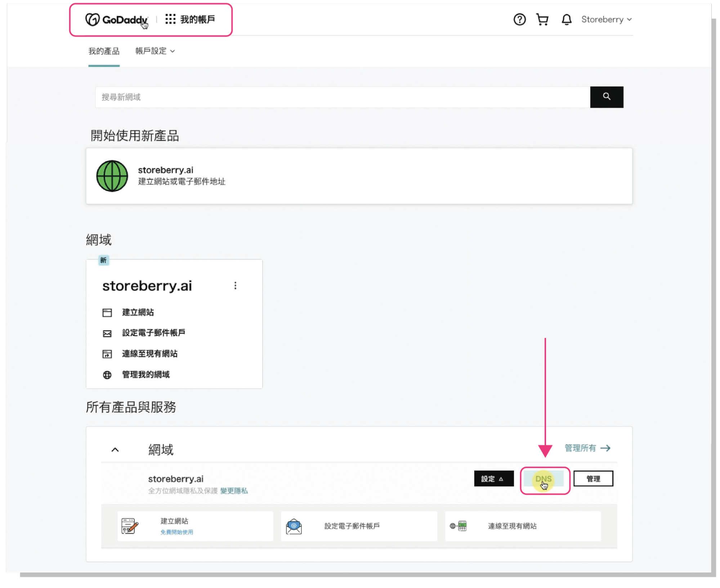Screen dimensions: 720x588
Task: Click the envelope icon beside 設定電子郵件帳戶
Action: click(x=107, y=334)
